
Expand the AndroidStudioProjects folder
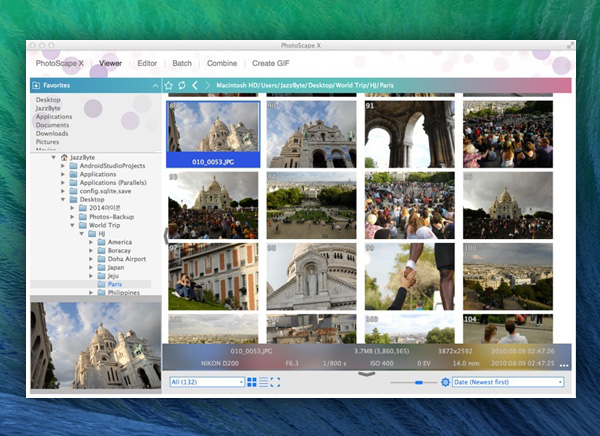click(x=63, y=166)
